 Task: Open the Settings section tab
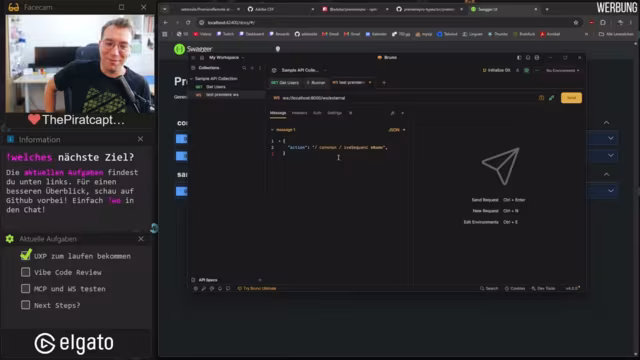coord(335,113)
